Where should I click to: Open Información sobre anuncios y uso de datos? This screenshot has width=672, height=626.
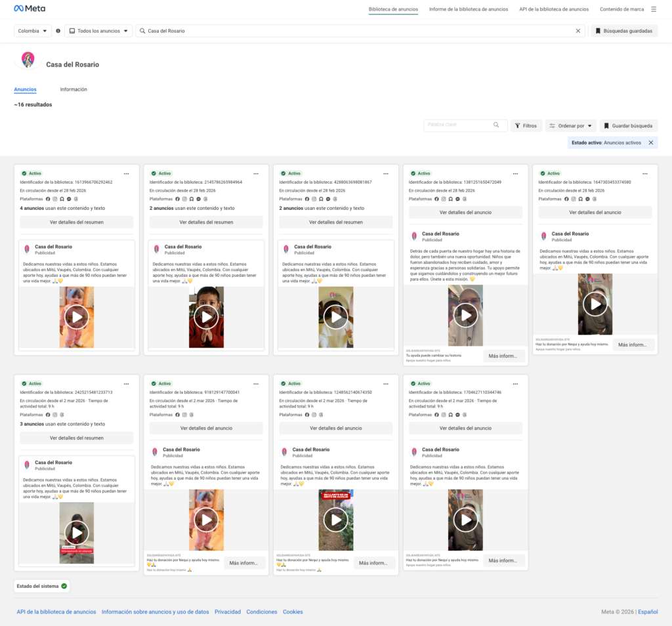(155, 612)
